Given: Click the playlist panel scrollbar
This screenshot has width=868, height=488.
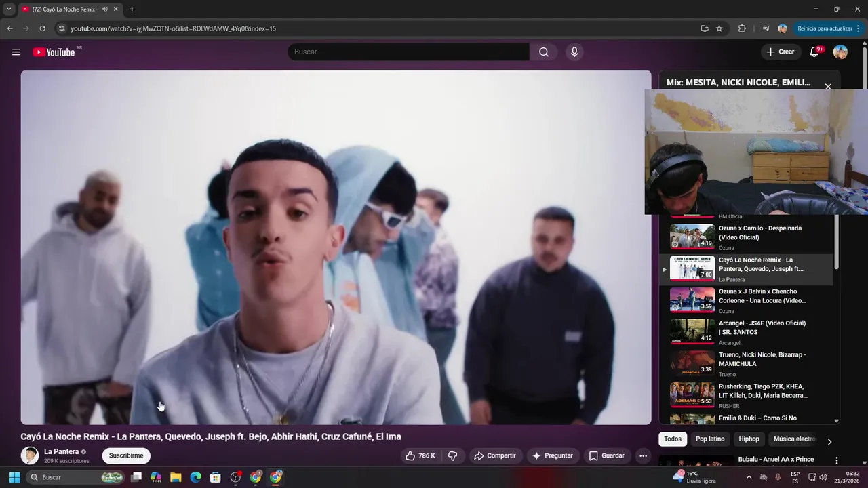Looking at the screenshot, I should click(836, 241).
